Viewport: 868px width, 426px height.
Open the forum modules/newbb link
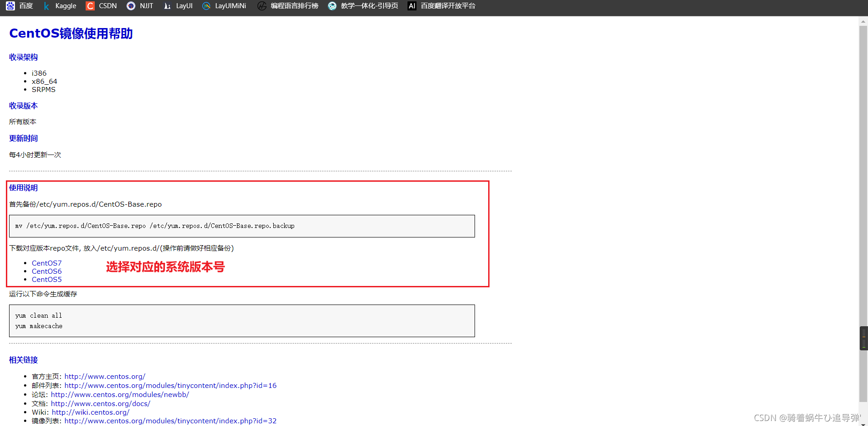pos(120,394)
